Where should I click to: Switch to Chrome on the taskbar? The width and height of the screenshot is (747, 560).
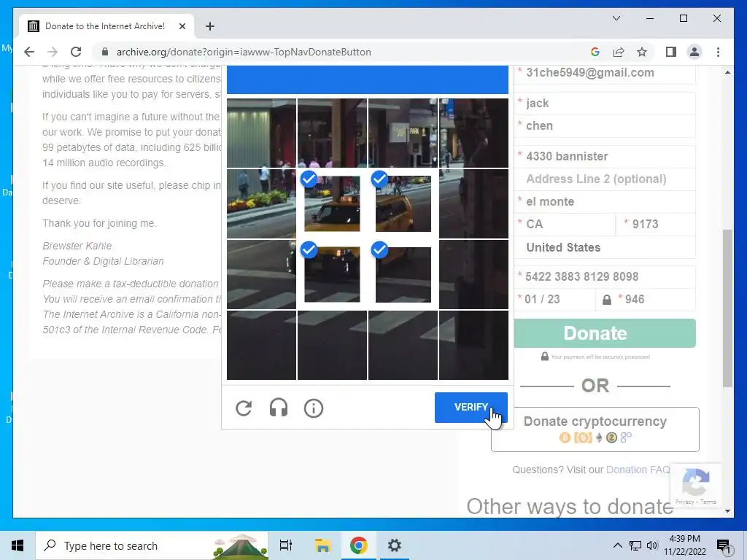[x=358, y=545]
